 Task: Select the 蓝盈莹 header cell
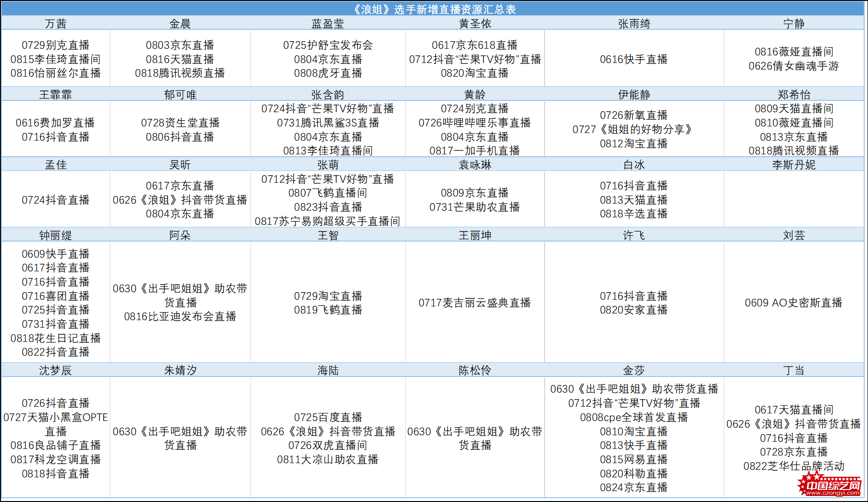click(328, 24)
